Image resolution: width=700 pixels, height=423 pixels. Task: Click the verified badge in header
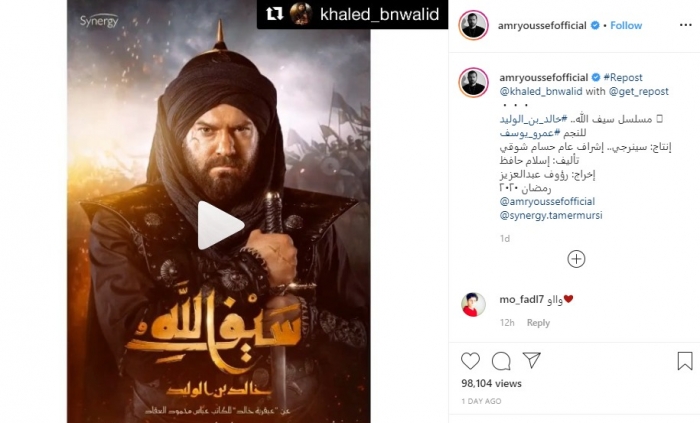(595, 25)
